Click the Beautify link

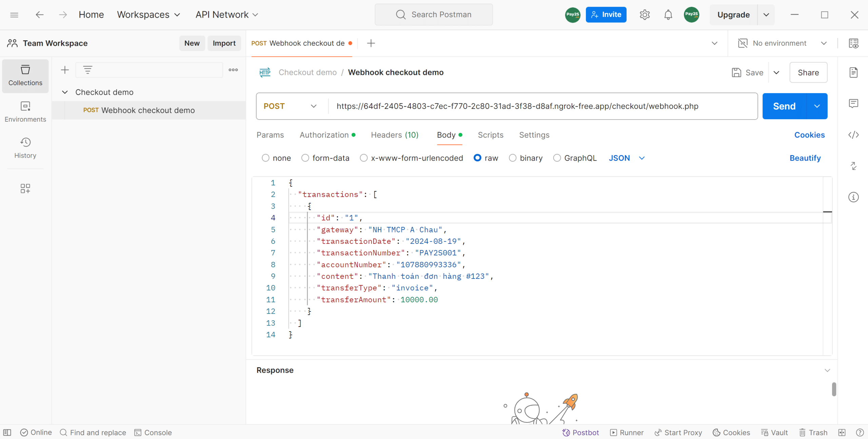pyautogui.click(x=805, y=158)
